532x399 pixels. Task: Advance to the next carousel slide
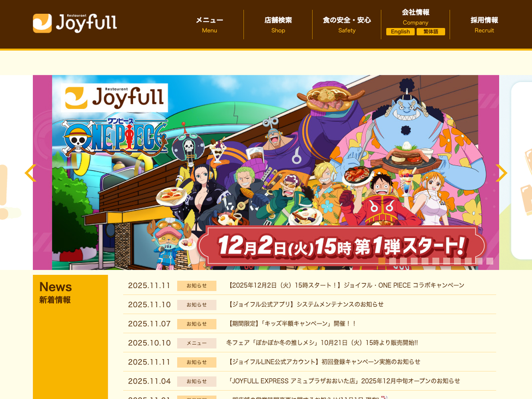[501, 173]
